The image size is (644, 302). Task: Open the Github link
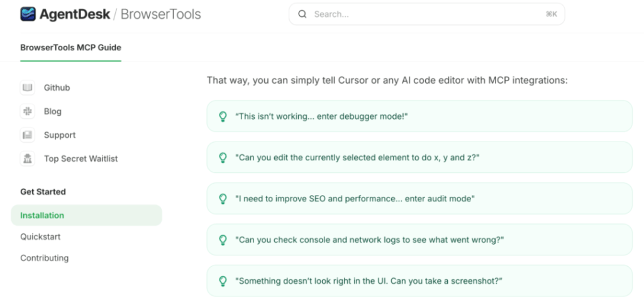57,87
